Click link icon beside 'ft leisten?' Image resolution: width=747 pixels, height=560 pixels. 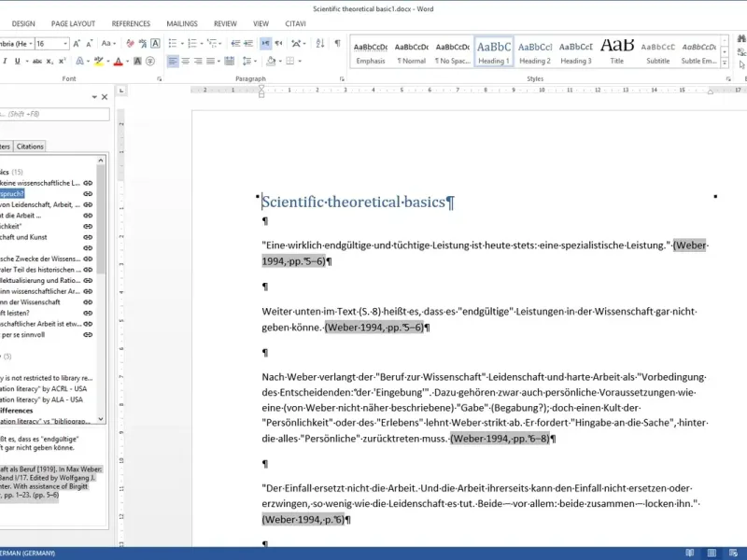(x=88, y=313)
